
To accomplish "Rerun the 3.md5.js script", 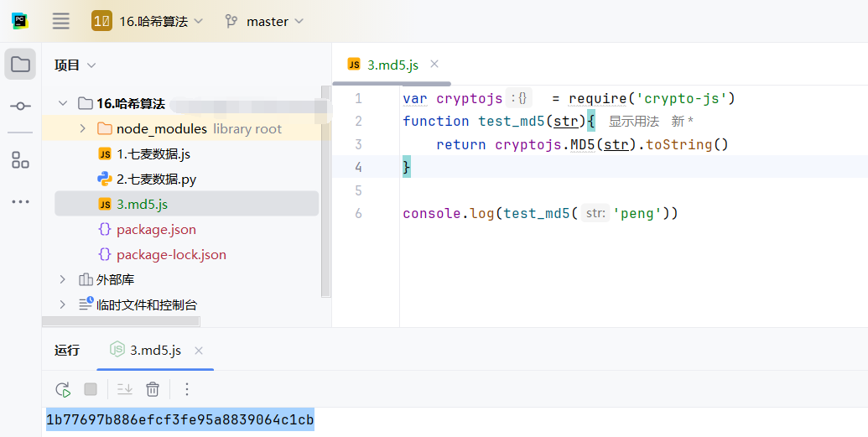I will point(63,389).
